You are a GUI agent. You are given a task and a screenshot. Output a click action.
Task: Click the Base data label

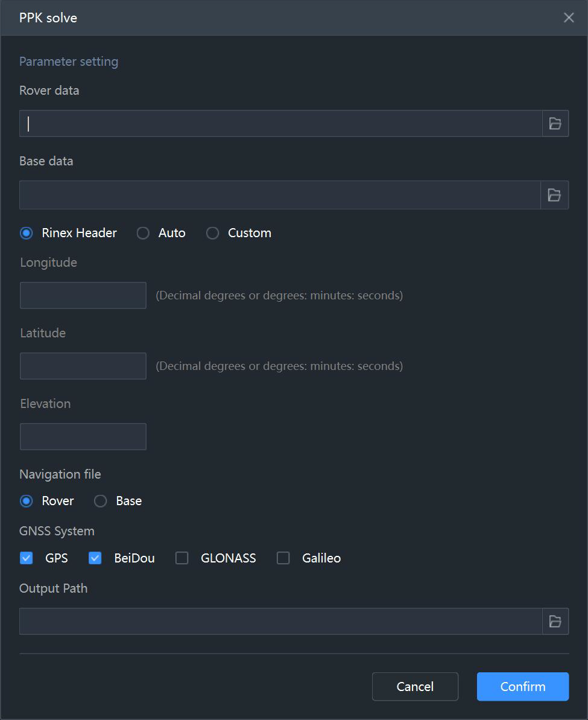tap(46, 161)
